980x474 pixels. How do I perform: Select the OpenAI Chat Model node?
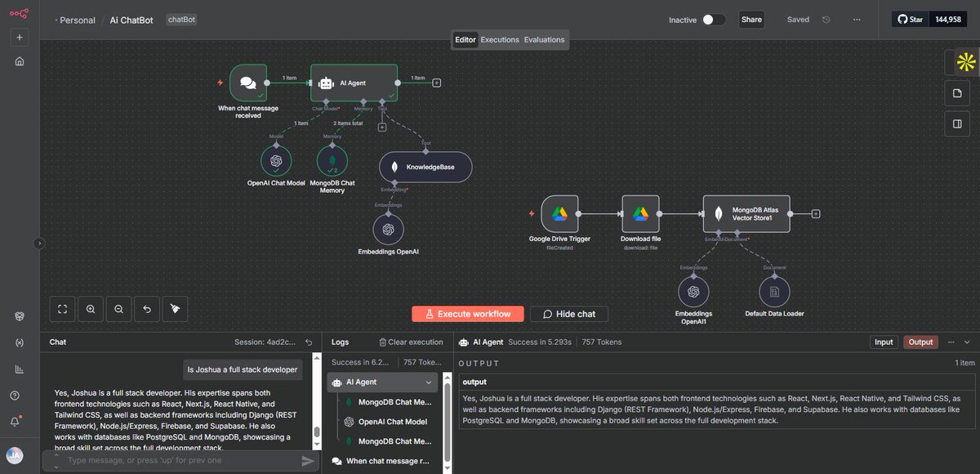[x=276, y=160]
